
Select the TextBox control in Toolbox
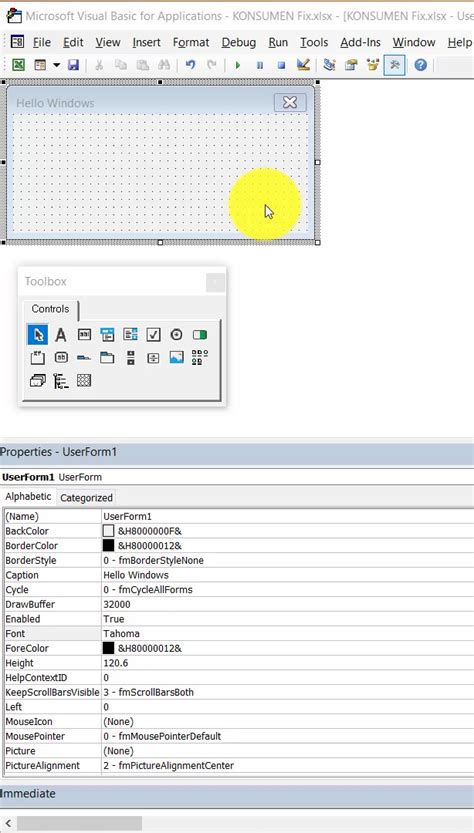point(84,334)
